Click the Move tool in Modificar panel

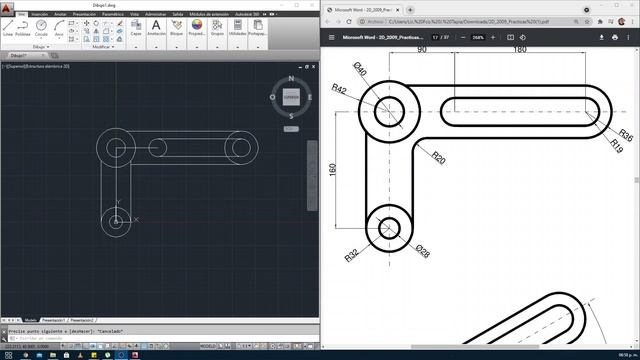(87, 23)
